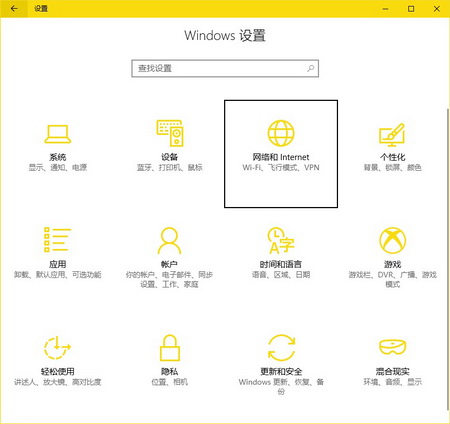Click the 环境、音频、显示 description
The image size is (450, 424).
point(392,382)
